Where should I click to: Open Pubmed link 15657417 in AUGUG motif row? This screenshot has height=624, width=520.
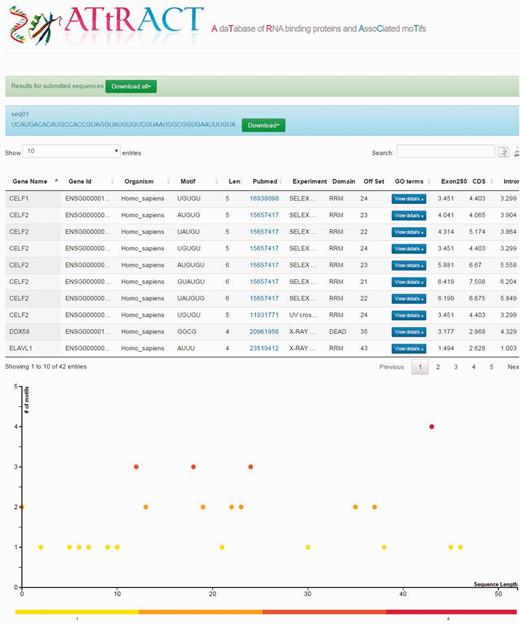coord(264,215)
